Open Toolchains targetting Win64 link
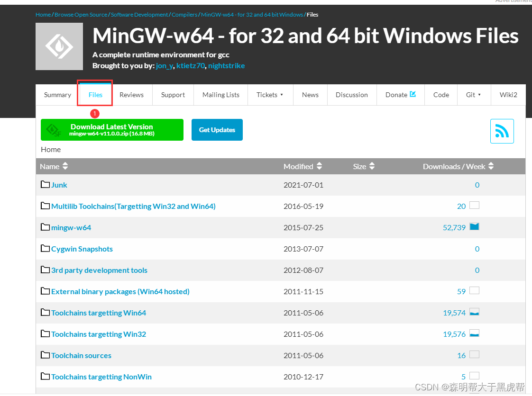This screenshot has width=532, height=396. [x=99, y=313]
